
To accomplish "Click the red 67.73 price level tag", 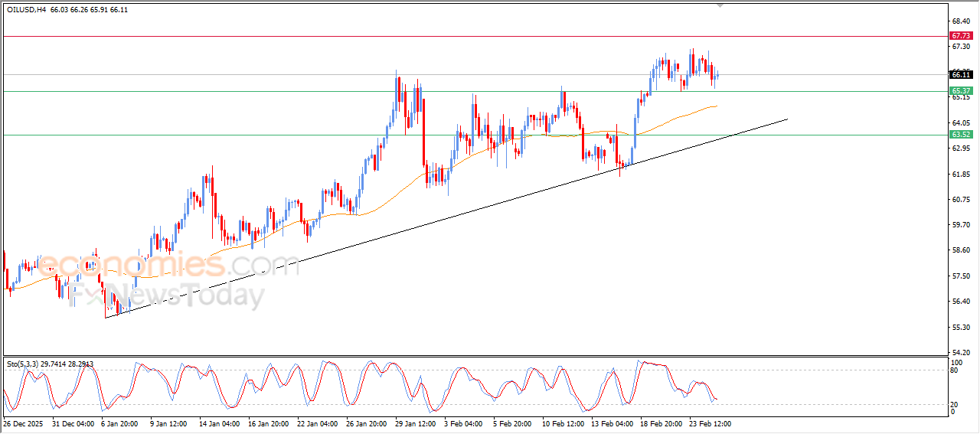I will click(x=960, y=36).
